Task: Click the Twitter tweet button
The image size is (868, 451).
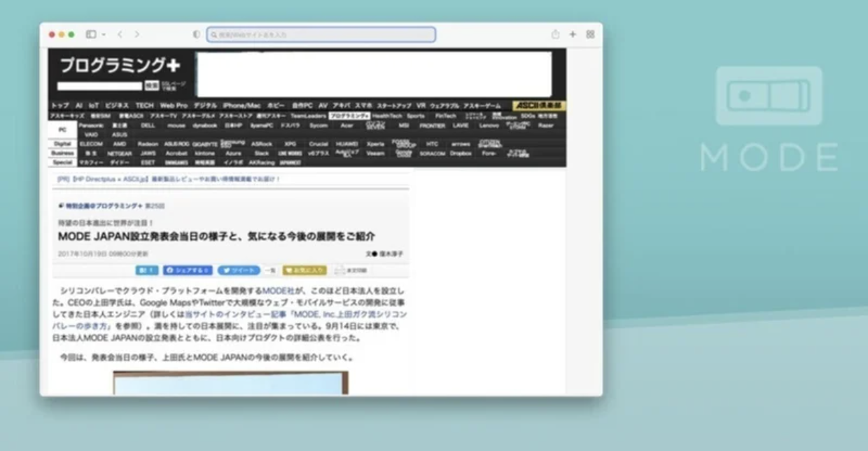Action: click(238, 270)
